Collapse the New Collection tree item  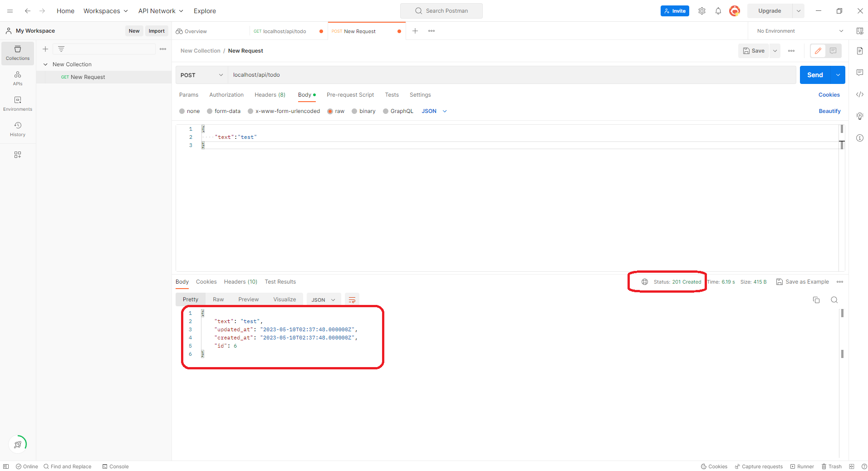[45, 64]
